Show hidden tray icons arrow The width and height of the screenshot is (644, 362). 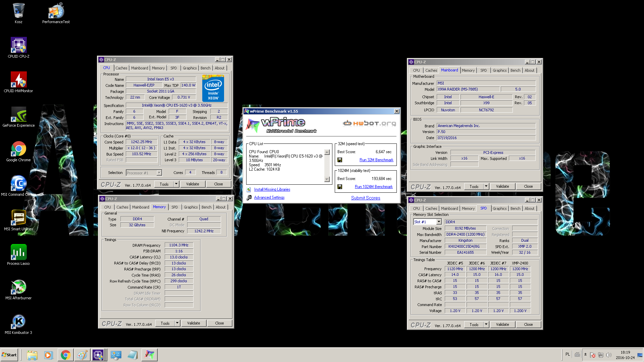[585, 355]
